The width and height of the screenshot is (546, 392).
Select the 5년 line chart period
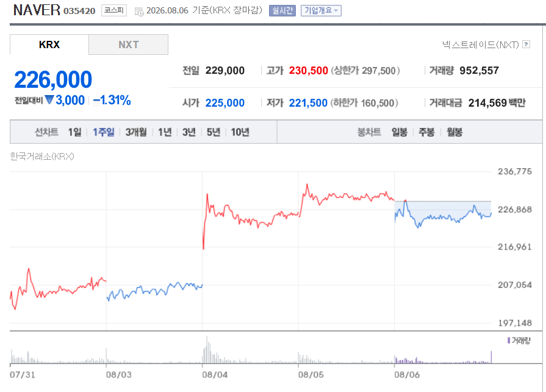click(214, 132)
